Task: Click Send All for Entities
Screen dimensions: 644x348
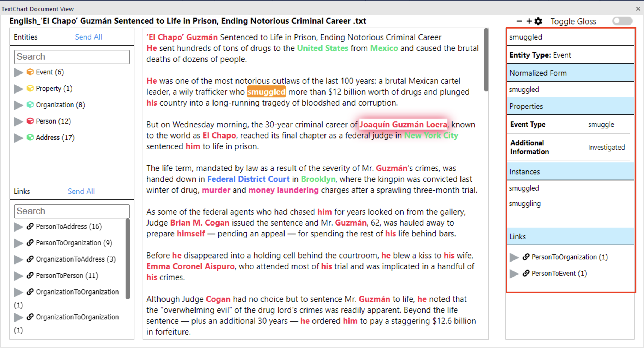Action: pyautogui.click(x=88, y=37)
